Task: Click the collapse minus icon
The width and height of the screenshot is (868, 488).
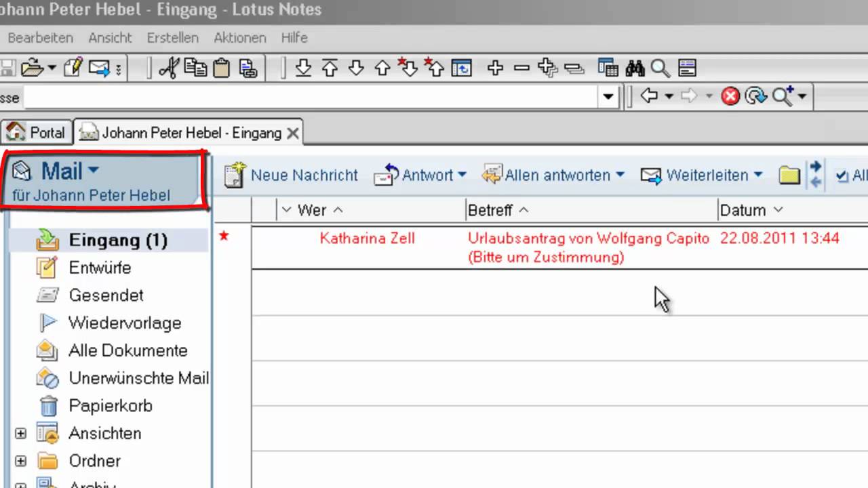Action: coord(521,68)
